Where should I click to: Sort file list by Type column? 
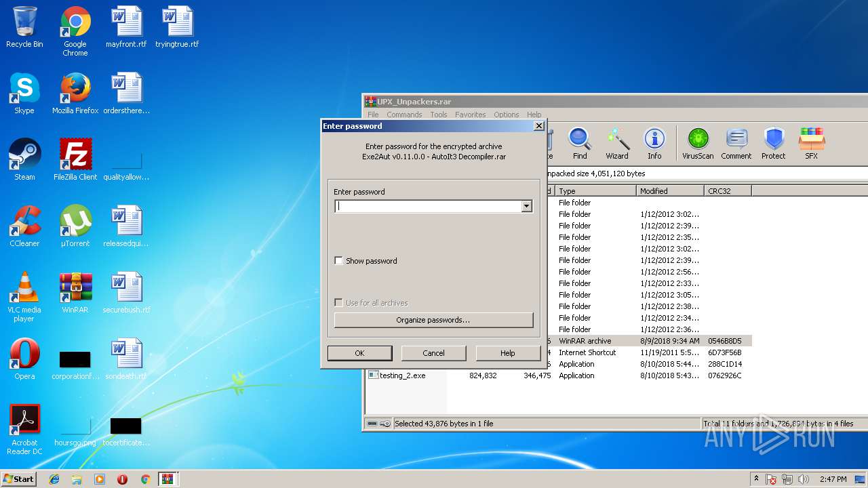(596, 191)
